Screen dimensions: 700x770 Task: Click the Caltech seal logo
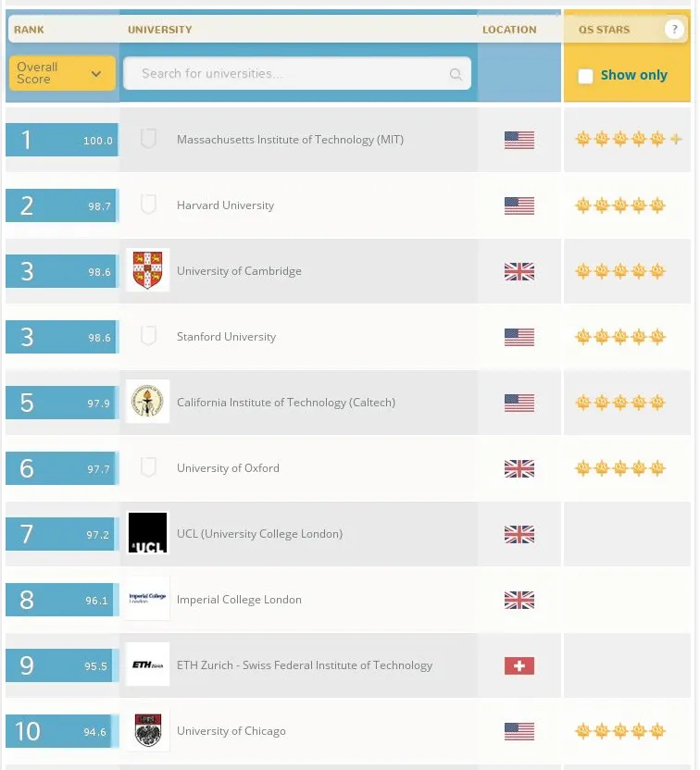click(147, 402)
